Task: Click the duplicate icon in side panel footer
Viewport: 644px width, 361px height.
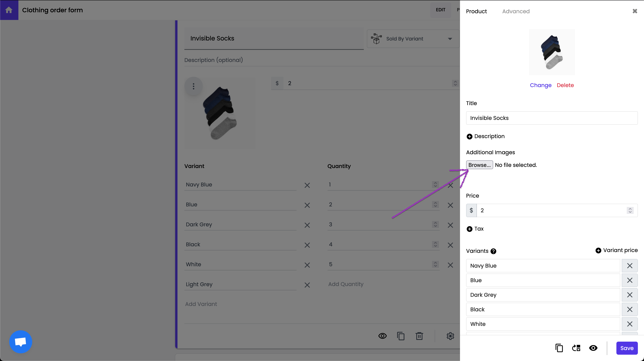Action: coord(559,348)
